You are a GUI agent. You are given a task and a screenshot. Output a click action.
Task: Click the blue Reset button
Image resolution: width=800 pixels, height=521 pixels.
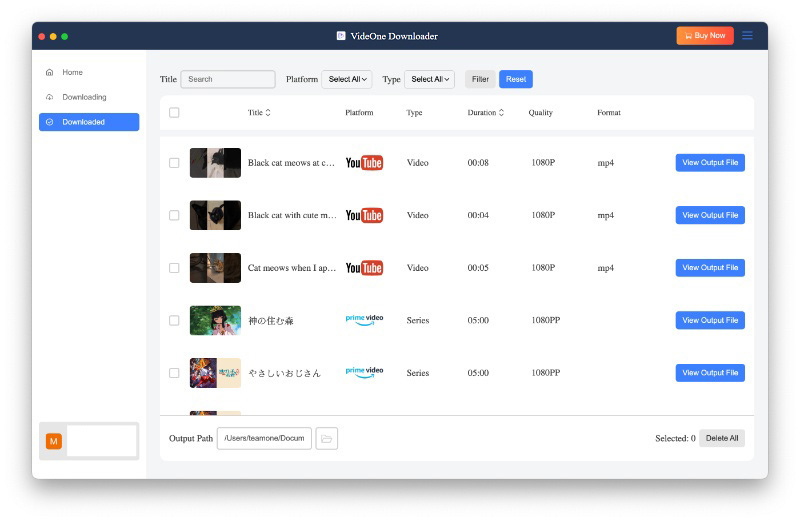516,79
